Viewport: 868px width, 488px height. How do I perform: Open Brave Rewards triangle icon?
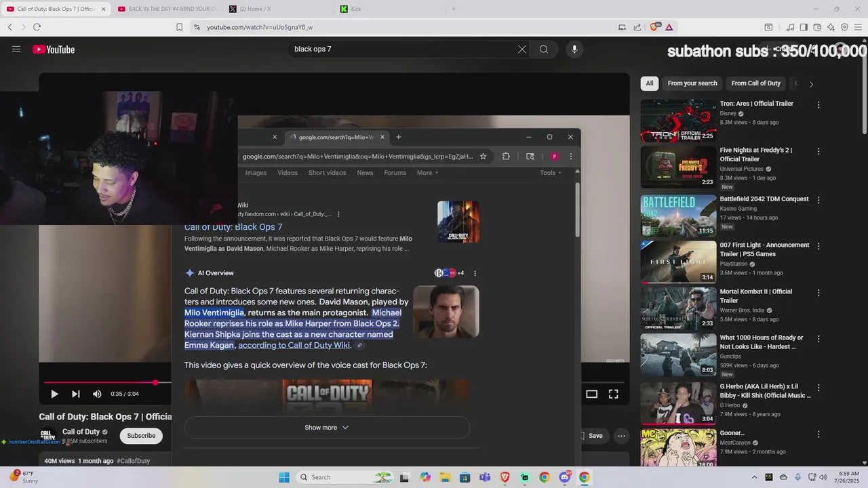pyautogui.click(x=669, y=27)
